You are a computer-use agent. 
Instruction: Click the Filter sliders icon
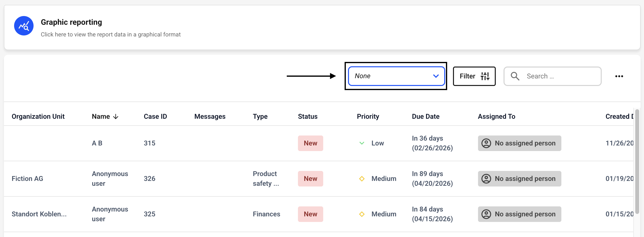coord(485,76)
